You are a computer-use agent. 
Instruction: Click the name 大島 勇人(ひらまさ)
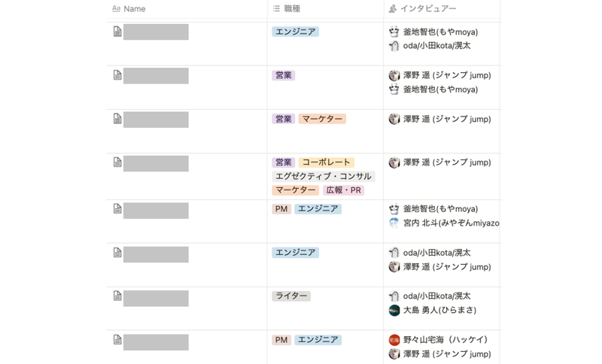pyautogui.click(x=439, y=310)
